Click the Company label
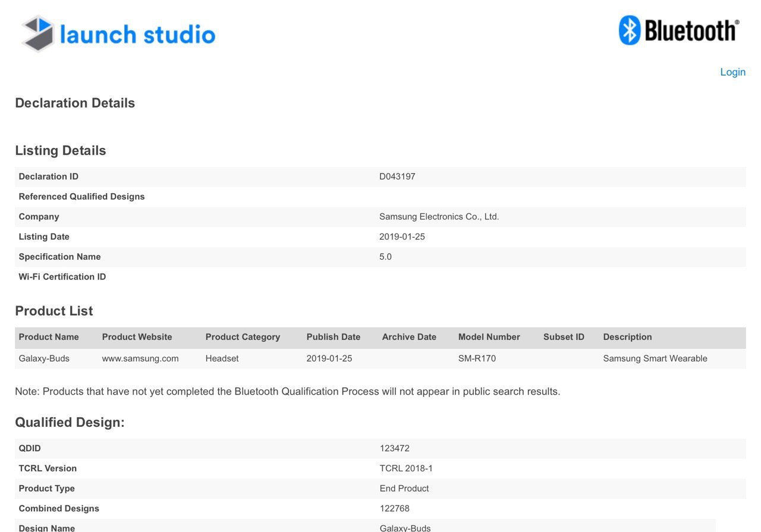Viewport: 761px width, 532px height. click(x=39, y=217)
